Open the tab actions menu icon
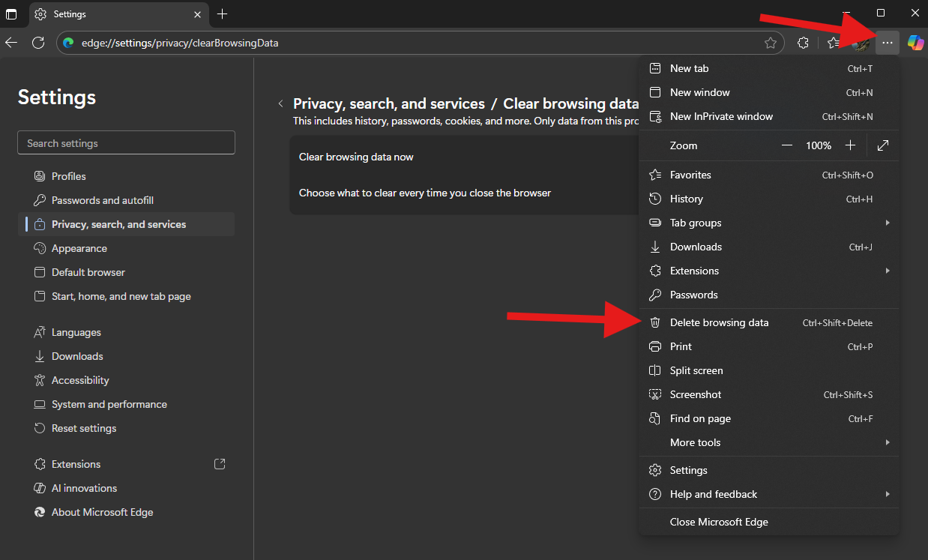The image size is (928, 560). (x=11, y=14)
